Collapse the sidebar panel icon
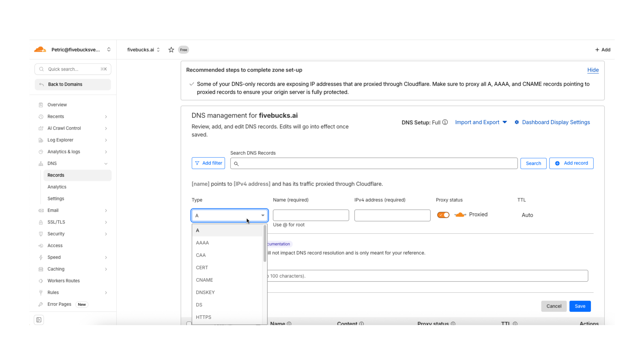 (x=39, y=320)
